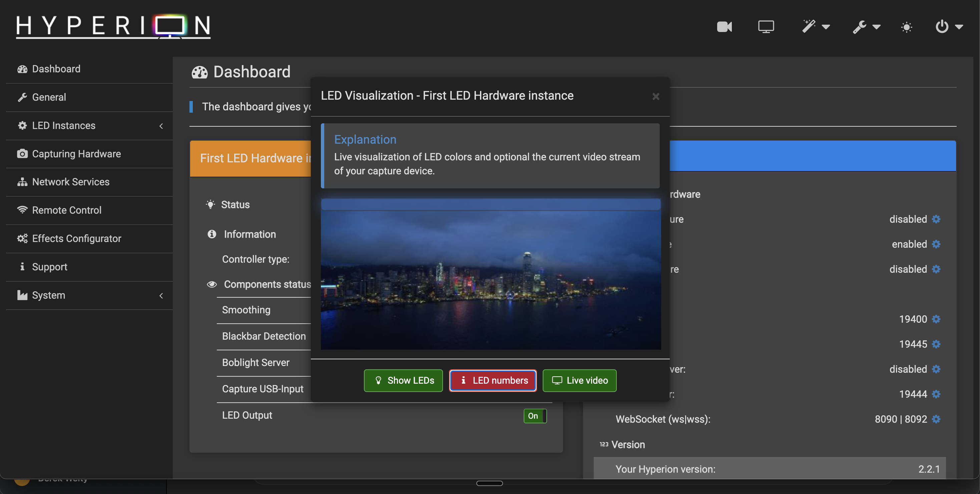The image size is (980, 494).
Task: Click the gear icon beside LED Instances
Action: click(22, 125)
